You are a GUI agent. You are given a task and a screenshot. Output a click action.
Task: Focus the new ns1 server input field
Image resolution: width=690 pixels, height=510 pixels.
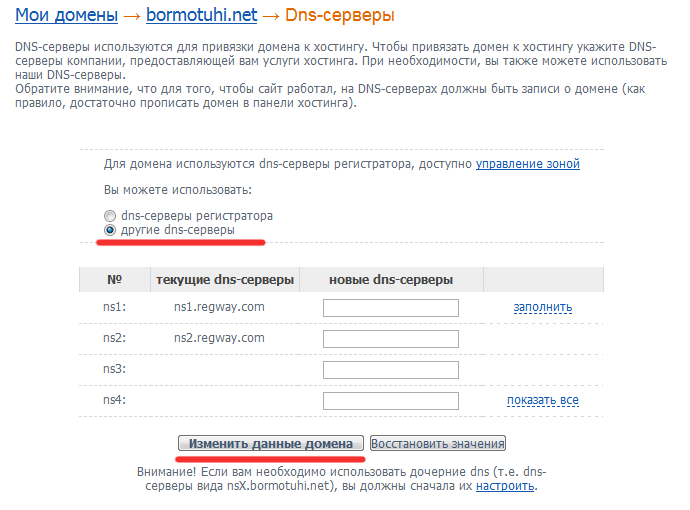coord(391,308)
